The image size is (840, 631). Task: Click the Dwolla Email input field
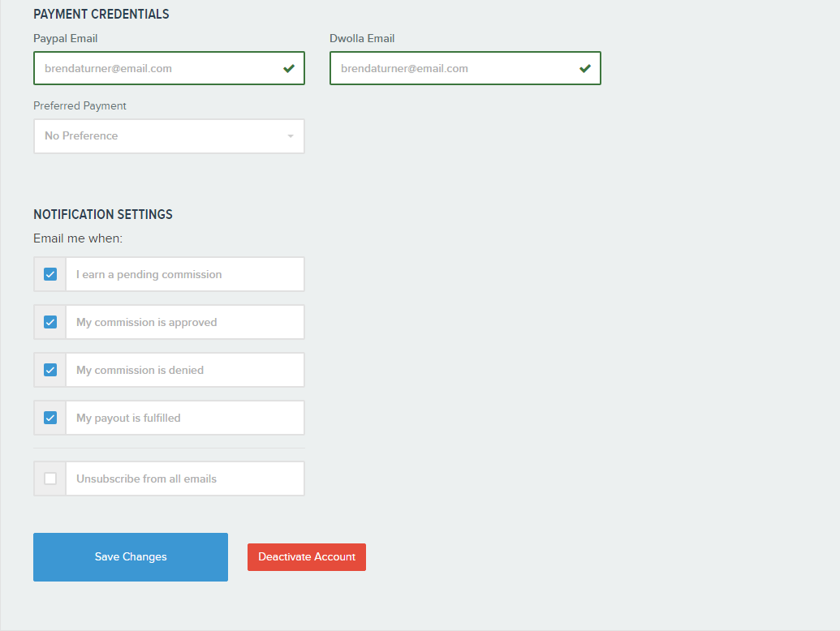(465, 68)
